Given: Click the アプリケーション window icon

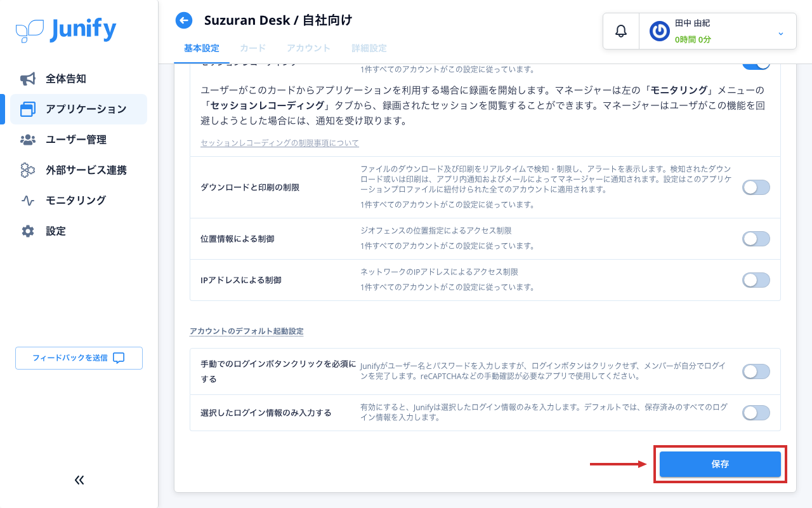Looking at the screenshot, I should pyautogui.click(x=28, y=109).
